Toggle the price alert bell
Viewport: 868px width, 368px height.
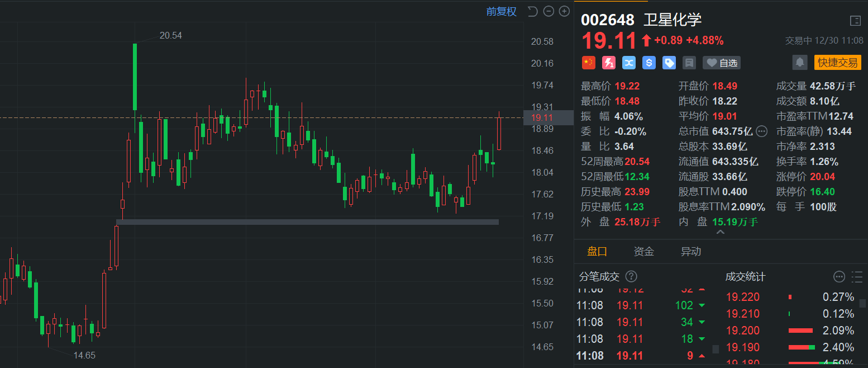(x=800, y=63)
